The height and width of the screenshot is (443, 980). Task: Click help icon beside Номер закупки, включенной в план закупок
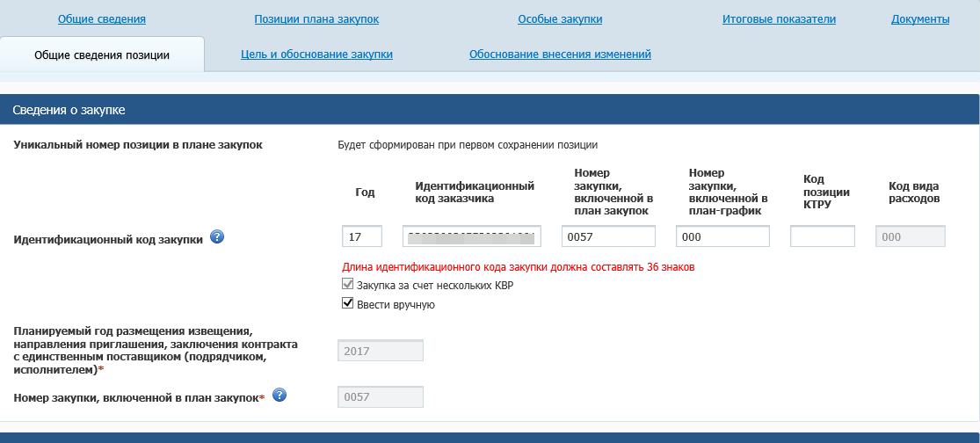pyautogui.click(x=279, y=396)
